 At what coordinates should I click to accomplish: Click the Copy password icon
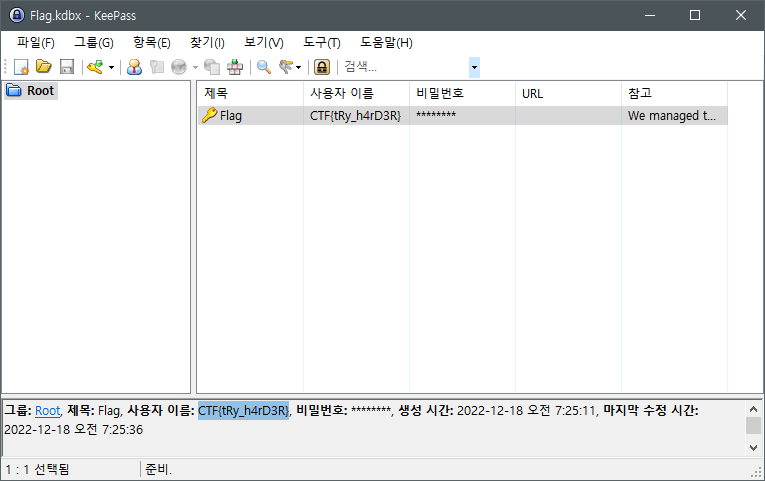(157, 67)
